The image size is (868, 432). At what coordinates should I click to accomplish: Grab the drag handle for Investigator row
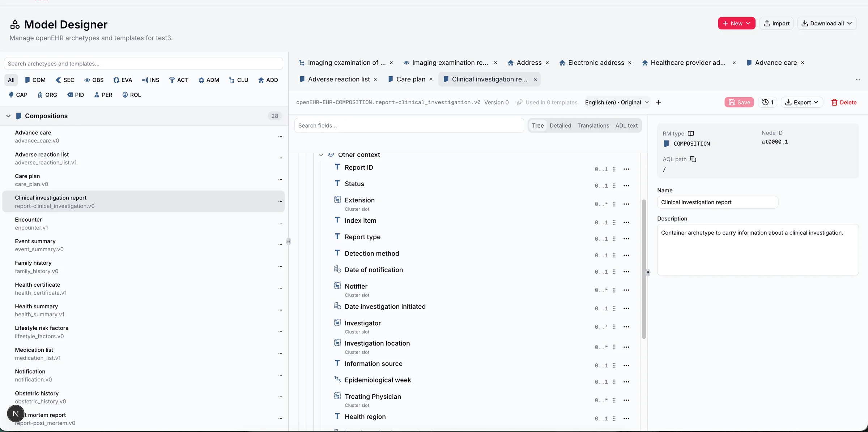click(x=614, y=327)
